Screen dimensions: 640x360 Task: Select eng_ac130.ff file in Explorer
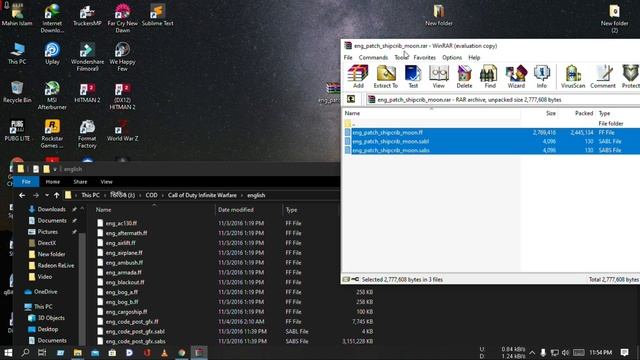pyautogui.click(x=121, y=223)
